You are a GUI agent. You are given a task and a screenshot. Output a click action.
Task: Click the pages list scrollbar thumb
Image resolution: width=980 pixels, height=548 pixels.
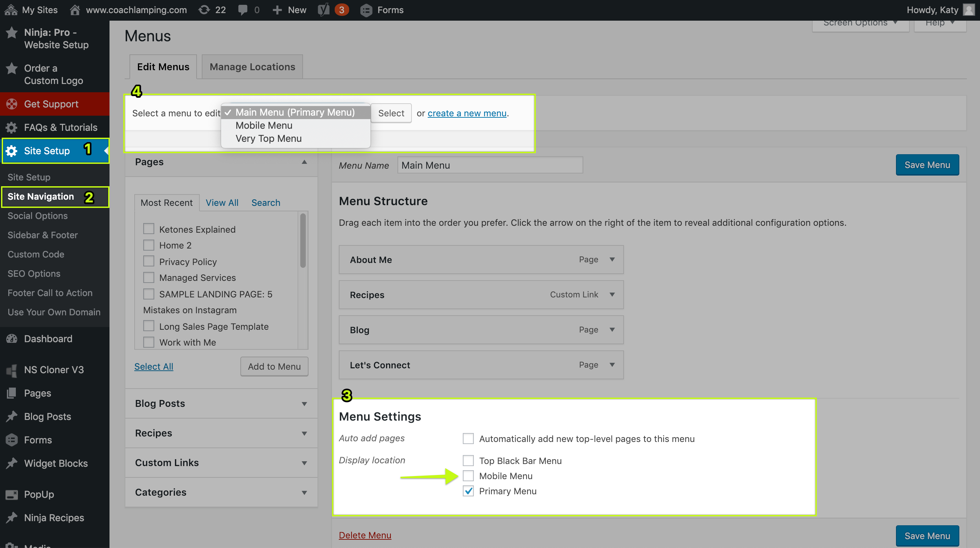point(303,240)
